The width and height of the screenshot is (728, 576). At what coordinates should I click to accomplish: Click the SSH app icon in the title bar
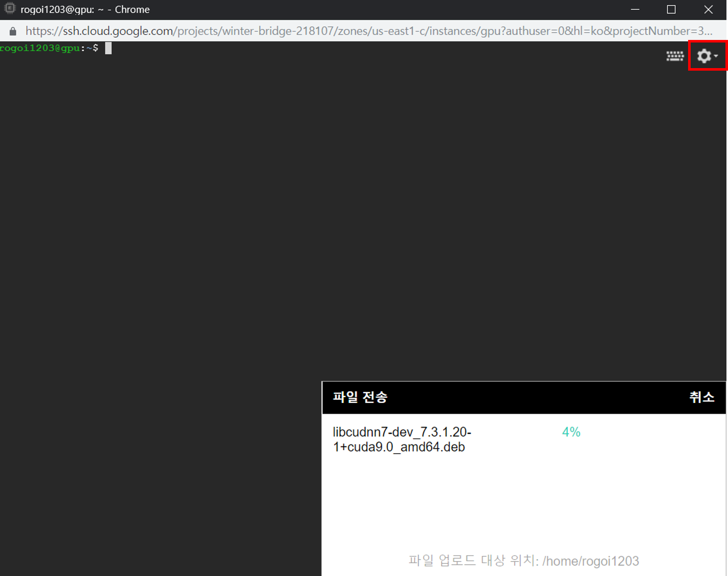click(x=10, y=9)
